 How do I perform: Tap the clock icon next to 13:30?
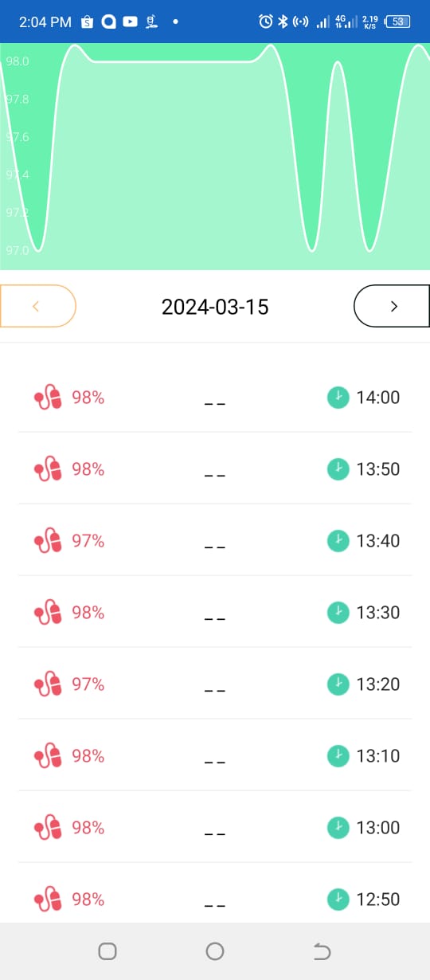[338, 613]
